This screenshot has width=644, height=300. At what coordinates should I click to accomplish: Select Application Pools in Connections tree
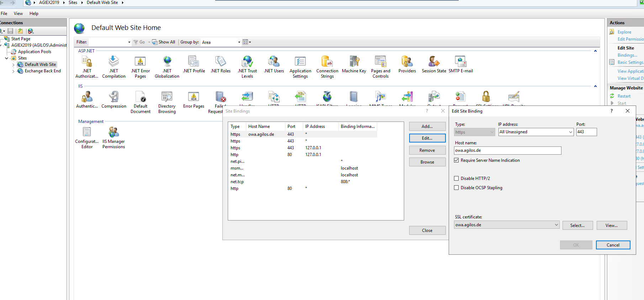(x=35, y=52)
